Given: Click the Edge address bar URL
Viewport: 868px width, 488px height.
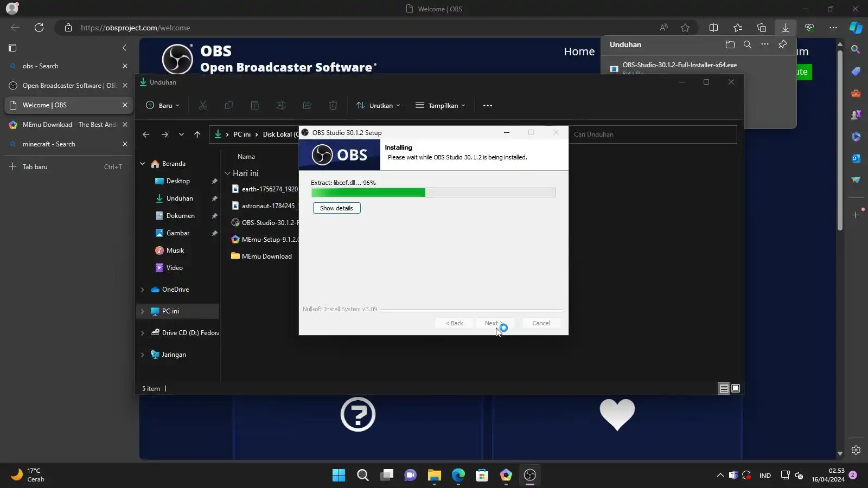Looking at the screenshot, I should click(x=136, y=28).
